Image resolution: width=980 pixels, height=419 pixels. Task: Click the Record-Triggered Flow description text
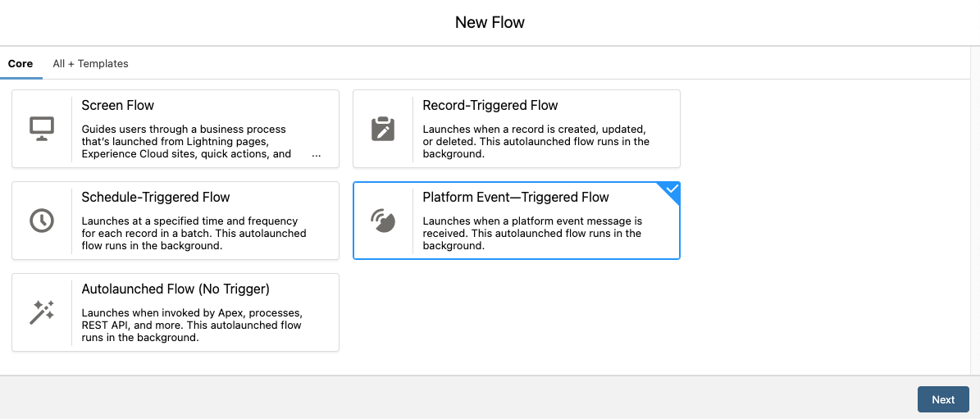(x=536, y=141)
